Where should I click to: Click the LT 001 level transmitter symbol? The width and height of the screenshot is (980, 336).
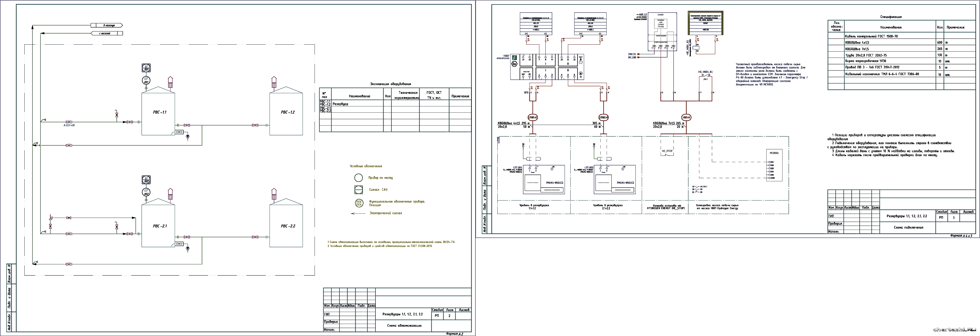(x=146, y=80)
